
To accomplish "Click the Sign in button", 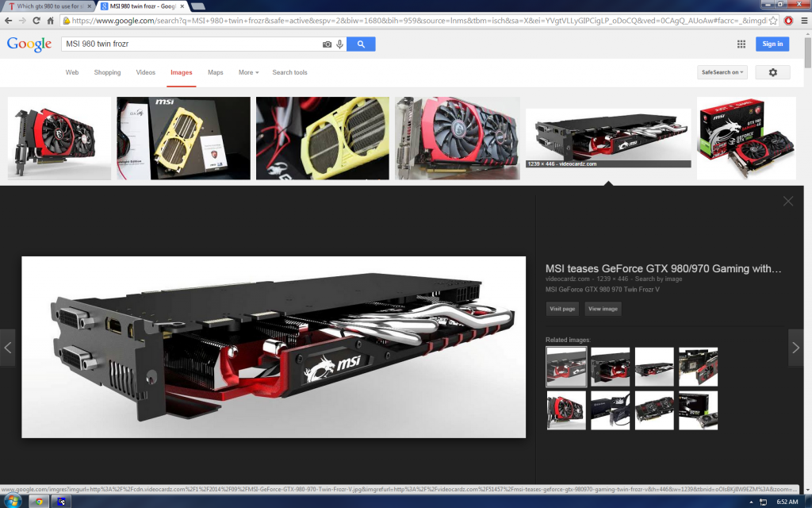I will [x=772, y=44].
